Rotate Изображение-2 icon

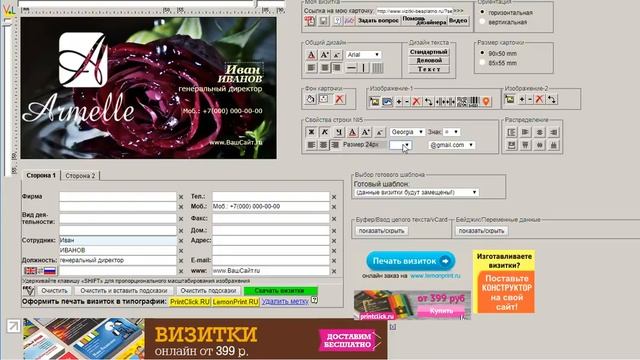[551, 99]
